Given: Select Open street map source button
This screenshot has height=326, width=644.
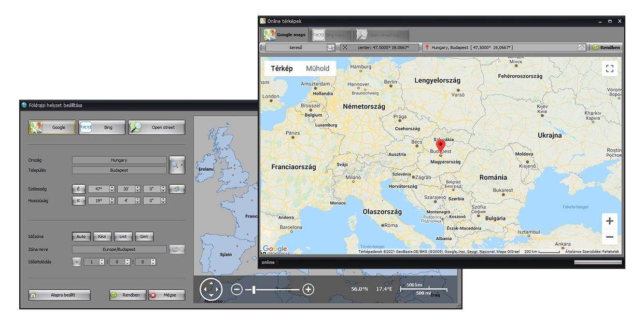Looking at the screenshot, I should click(x=157, y=127).
